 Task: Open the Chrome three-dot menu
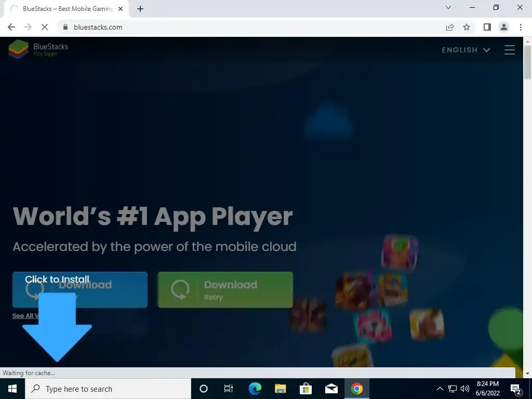click(521, 27)
